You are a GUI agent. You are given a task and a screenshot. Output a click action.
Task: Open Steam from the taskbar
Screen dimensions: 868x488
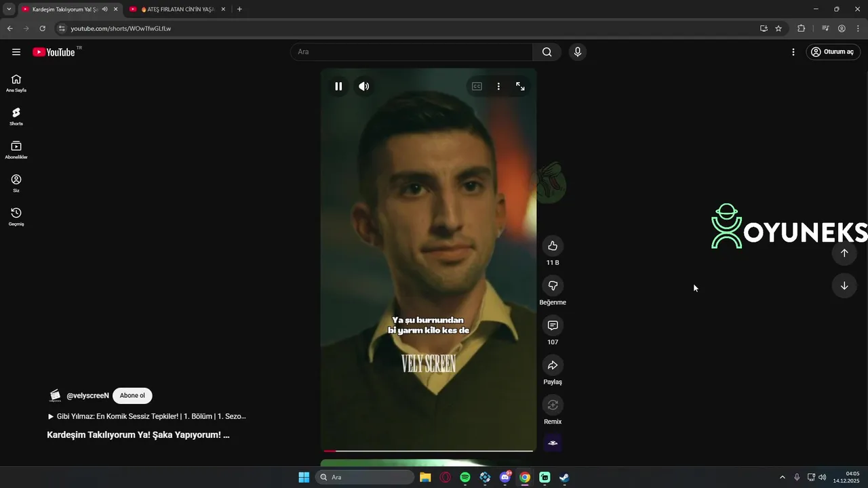564,477
